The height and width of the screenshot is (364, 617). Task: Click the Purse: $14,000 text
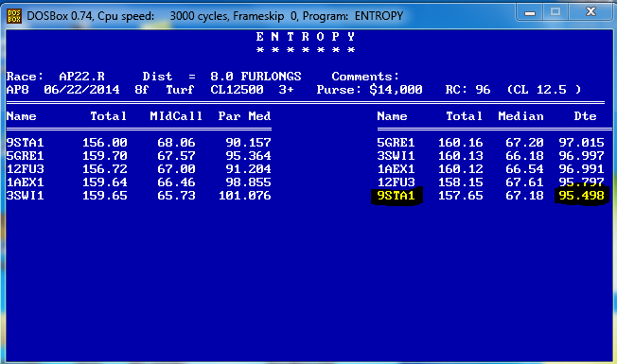[369, 90]
